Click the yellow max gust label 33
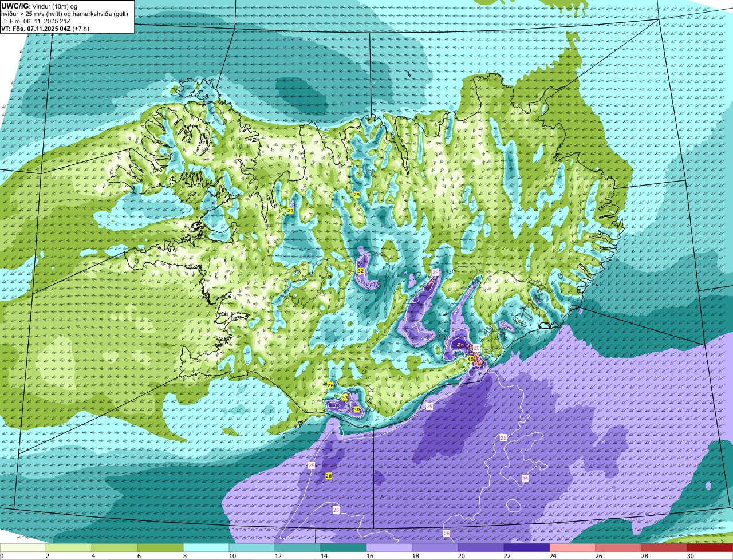Screen dimensions: 733x560 point(345,397)
